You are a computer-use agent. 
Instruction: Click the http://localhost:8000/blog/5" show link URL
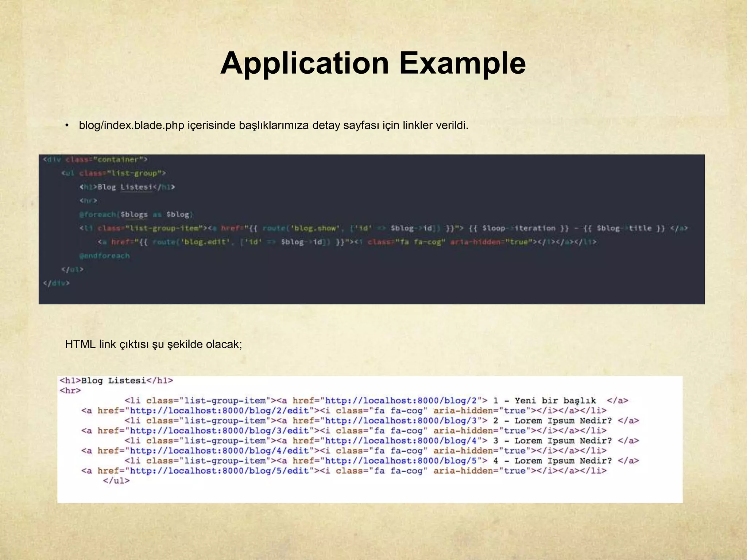(x=401, y=461)
